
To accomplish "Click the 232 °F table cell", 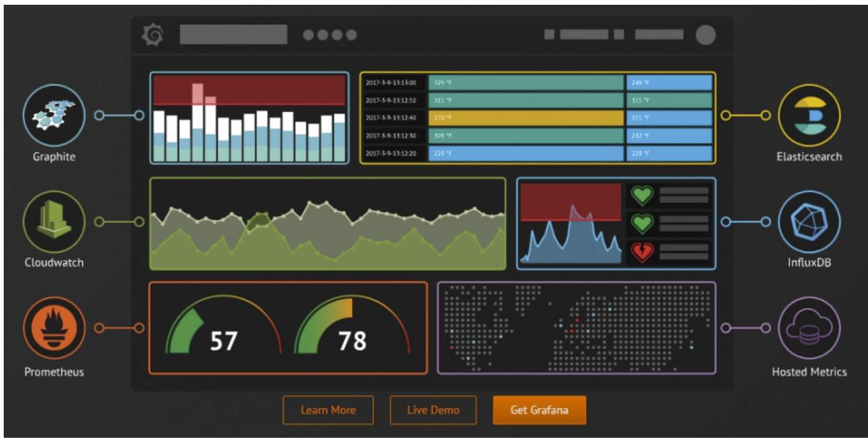I will (x=669, y=136).
